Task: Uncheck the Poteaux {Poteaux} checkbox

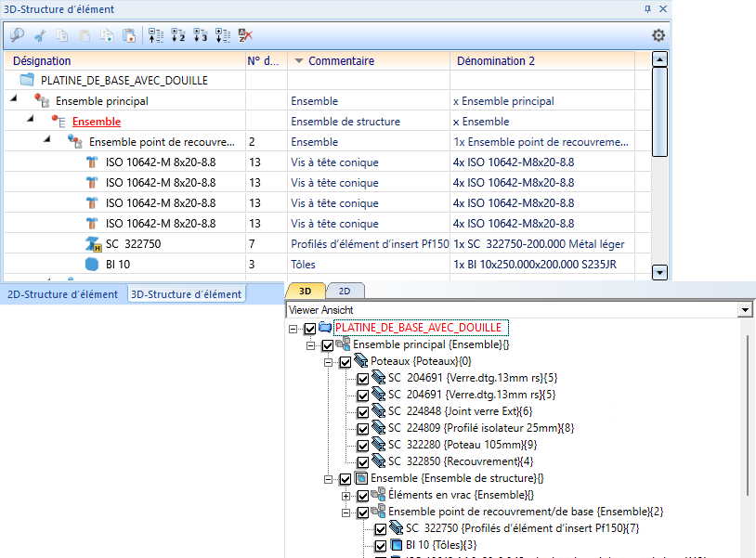Action: (x=345, y=361)
